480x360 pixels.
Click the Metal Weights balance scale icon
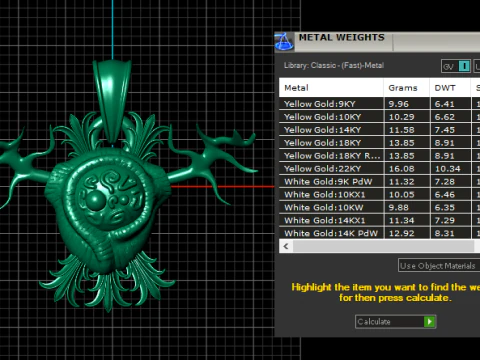(284, 42)
